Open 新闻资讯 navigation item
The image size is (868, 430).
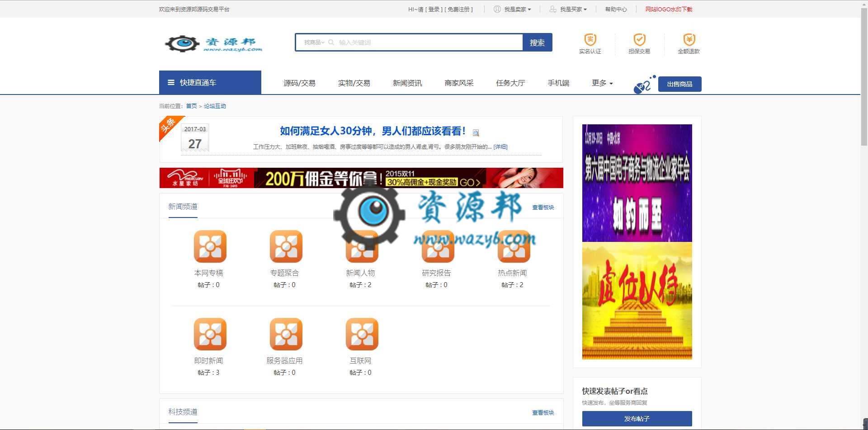tap(407, 83)
